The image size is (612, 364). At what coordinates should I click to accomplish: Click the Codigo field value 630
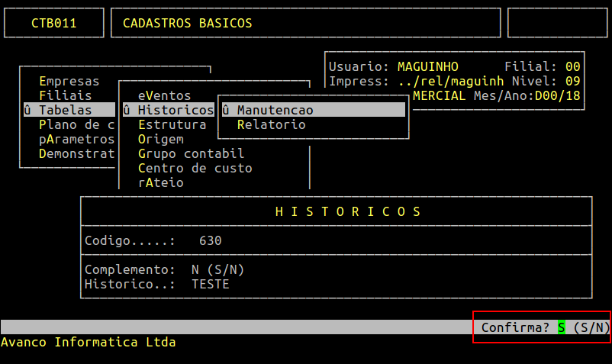coord(210,240)
